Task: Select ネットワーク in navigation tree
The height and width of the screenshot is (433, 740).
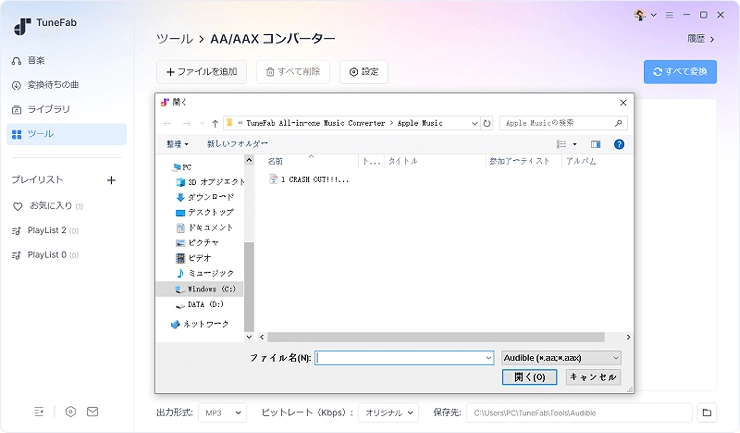Action: (200, 324)
